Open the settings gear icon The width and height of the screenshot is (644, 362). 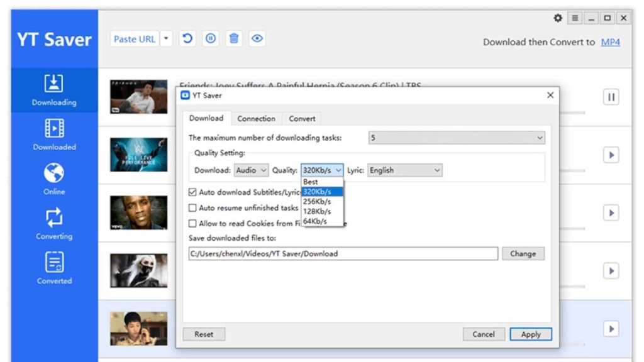[x=557, y=18]
